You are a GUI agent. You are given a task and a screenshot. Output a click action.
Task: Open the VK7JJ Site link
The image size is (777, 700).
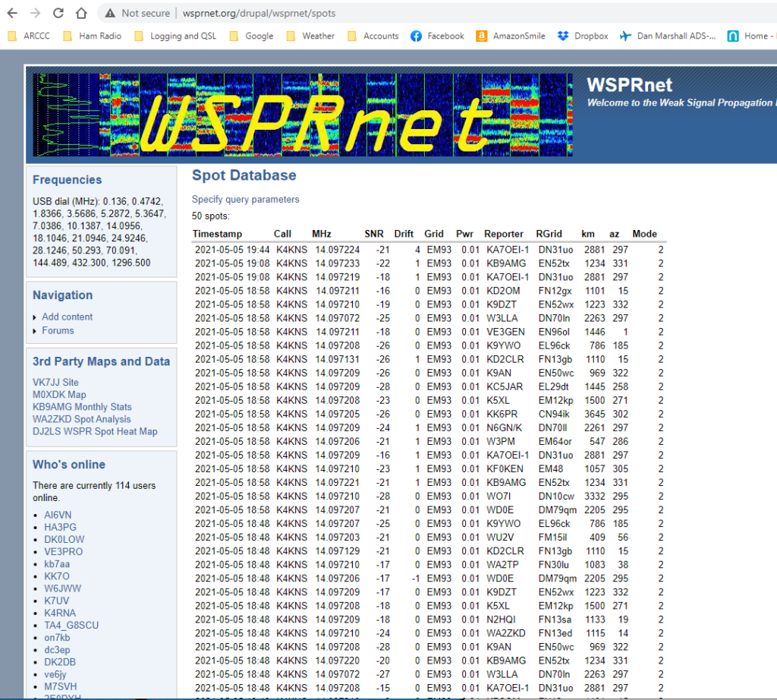click(x=55, y=382)
